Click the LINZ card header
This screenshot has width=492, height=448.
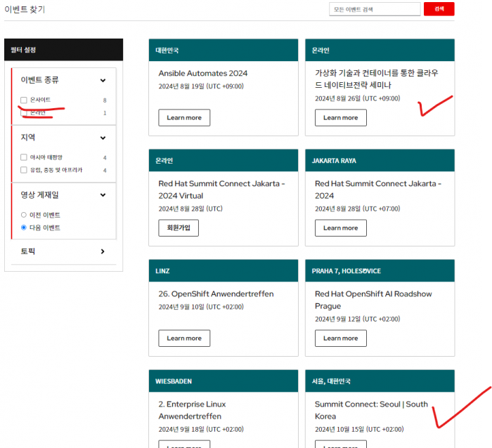coord(224,271)
